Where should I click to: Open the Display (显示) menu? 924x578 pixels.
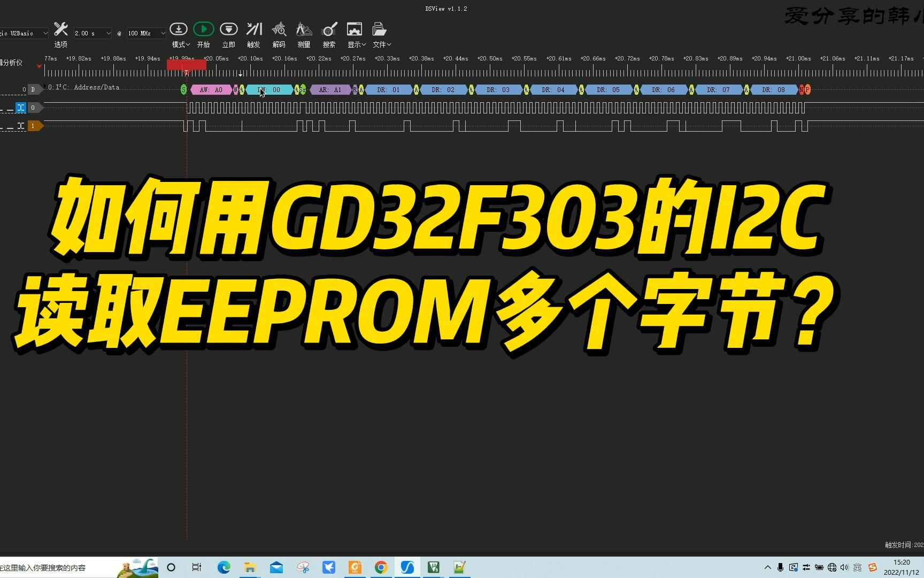pos(355,33)
